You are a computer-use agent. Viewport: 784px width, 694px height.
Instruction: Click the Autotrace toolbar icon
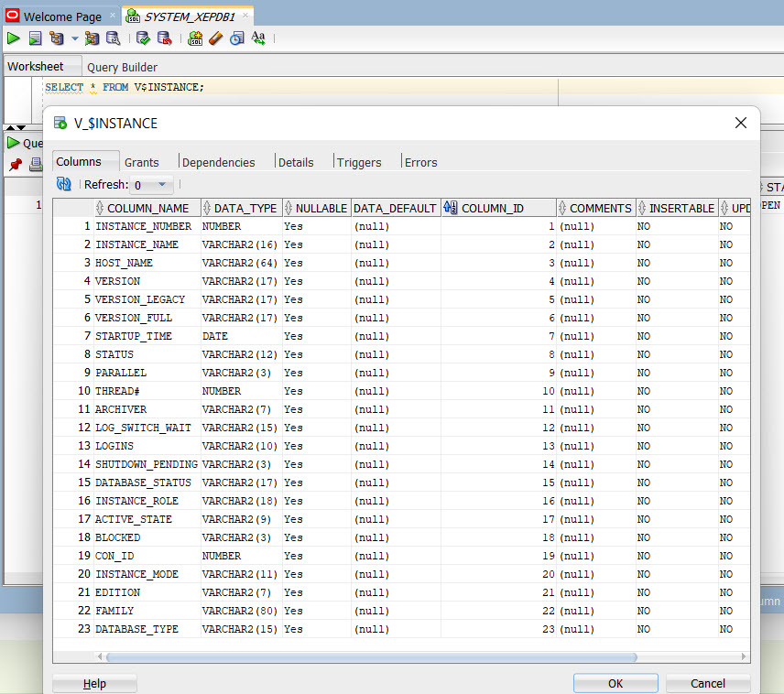pyautogui.click(x=92, y=38)
